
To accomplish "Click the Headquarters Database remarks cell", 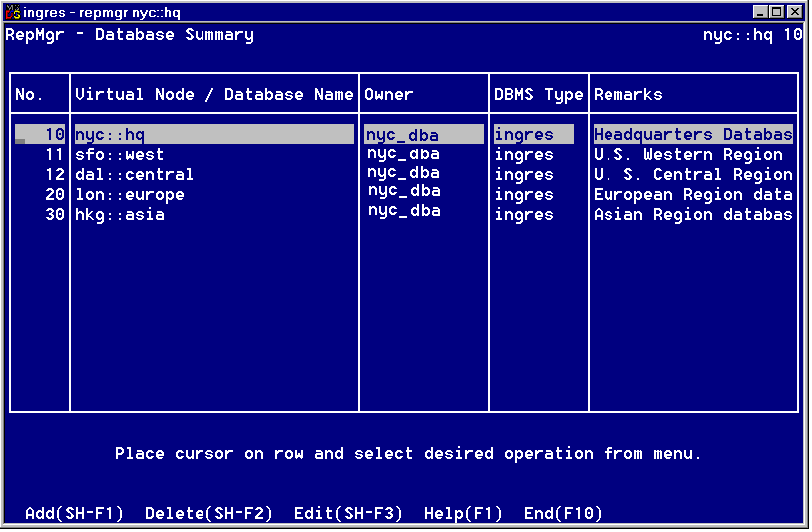I will [692, 134].
